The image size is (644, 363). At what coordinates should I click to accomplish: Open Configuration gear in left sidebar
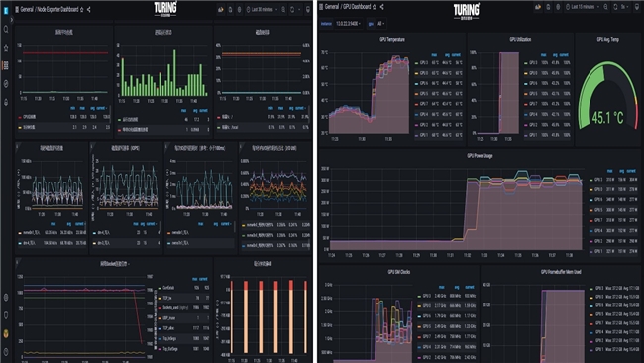click(x=6, y=297)
